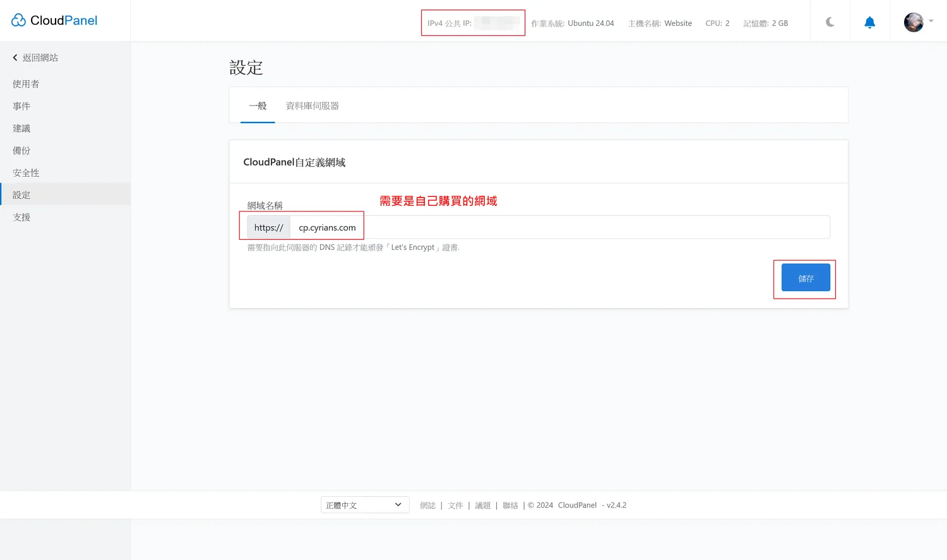Expand the 正體中文 language dropdown
This screenshot has width=947, height=560.
click(364, 505)
